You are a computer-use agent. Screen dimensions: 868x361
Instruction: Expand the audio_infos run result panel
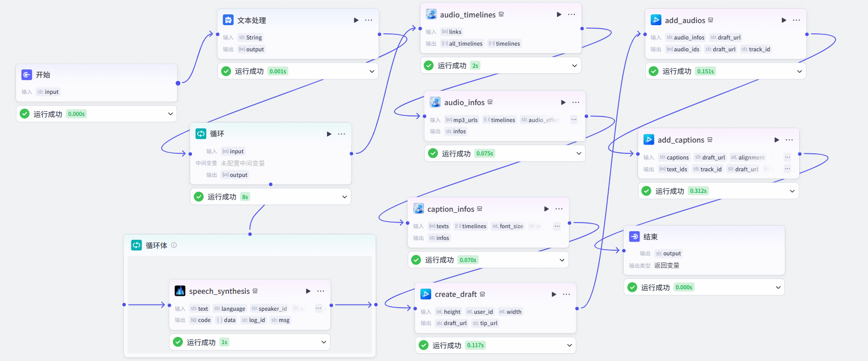578,153
